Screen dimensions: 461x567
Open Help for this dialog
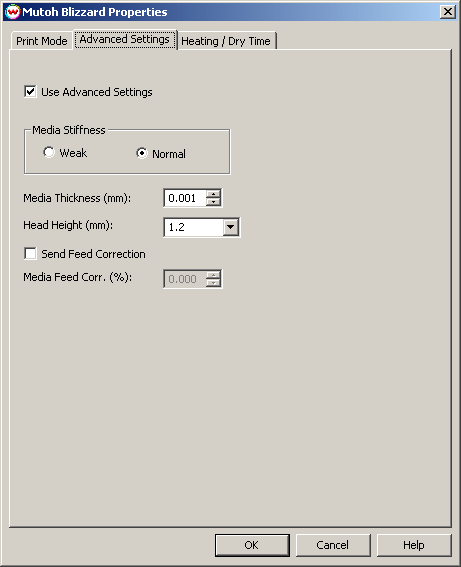414,545
